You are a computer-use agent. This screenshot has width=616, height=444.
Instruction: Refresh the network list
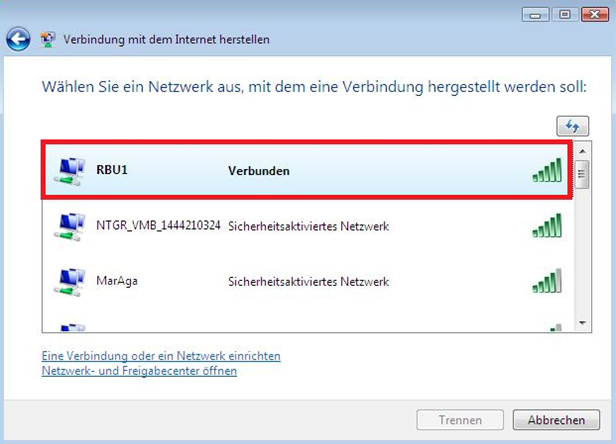click(x=572, y=126)
